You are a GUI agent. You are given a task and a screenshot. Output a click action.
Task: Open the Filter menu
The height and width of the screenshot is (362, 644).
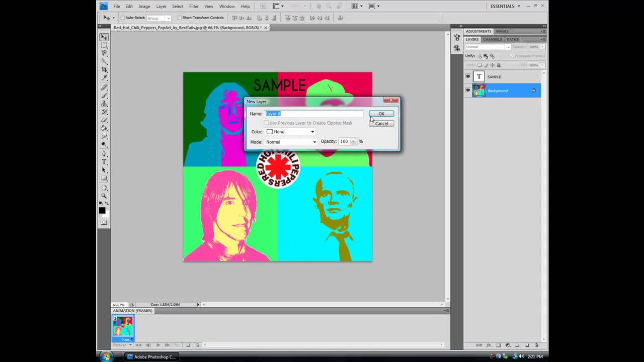194,6
